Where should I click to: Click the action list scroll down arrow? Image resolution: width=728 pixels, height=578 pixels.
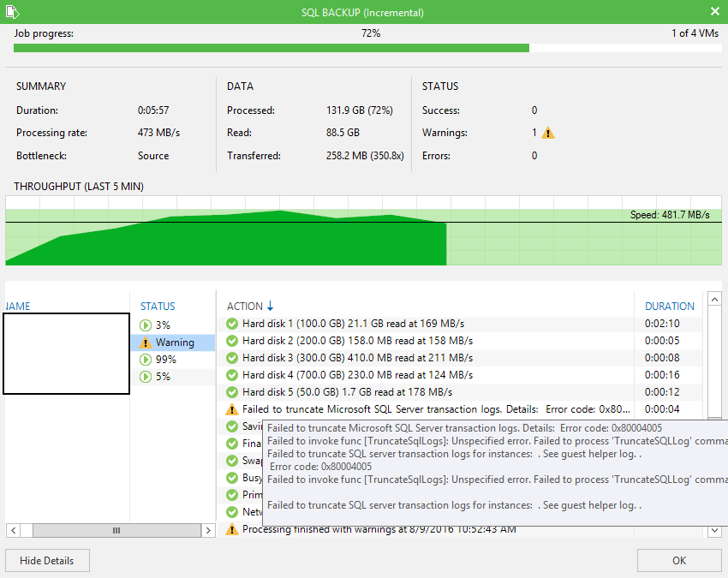714,530
